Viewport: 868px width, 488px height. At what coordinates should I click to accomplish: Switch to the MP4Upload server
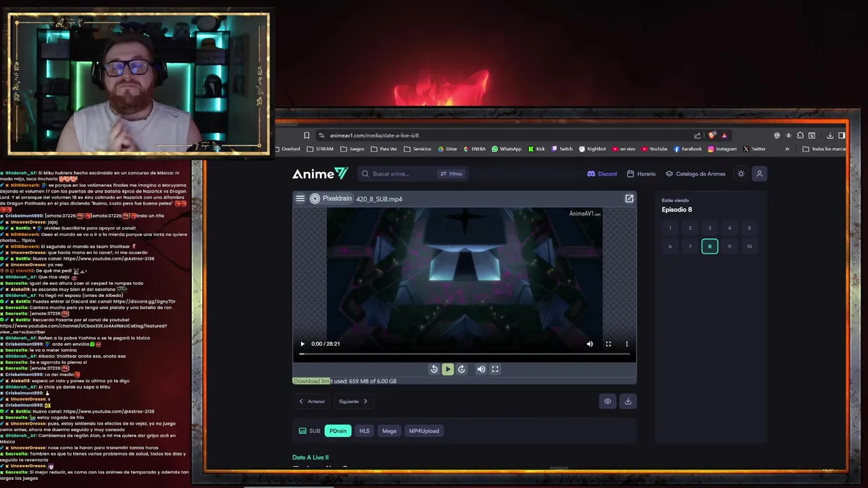[x=424, y=431]
